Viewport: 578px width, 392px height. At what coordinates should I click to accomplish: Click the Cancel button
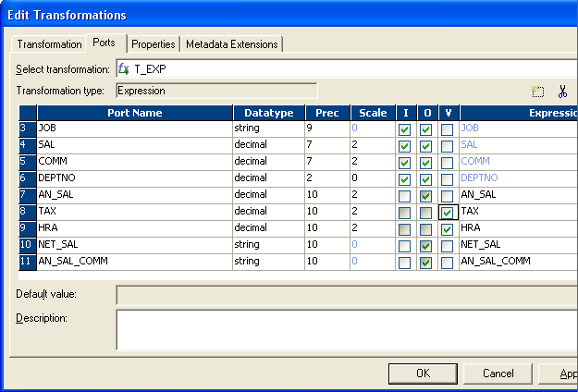[498, 374]
